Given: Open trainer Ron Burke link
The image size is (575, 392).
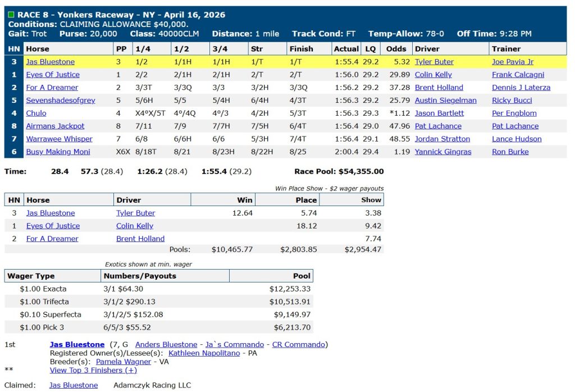Looking at the screenshot, I should point(510,152).
